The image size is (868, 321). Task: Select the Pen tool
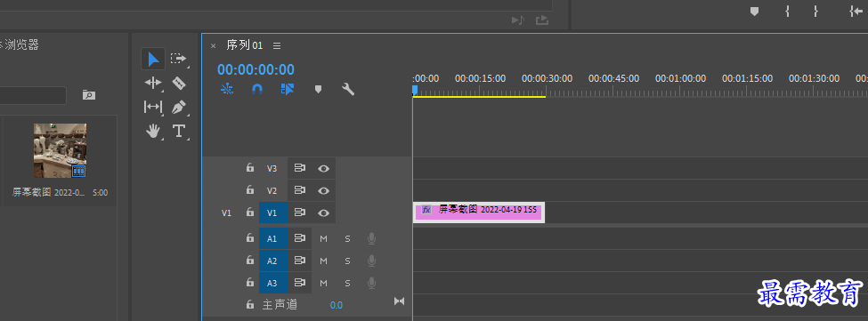pos(178,107)
